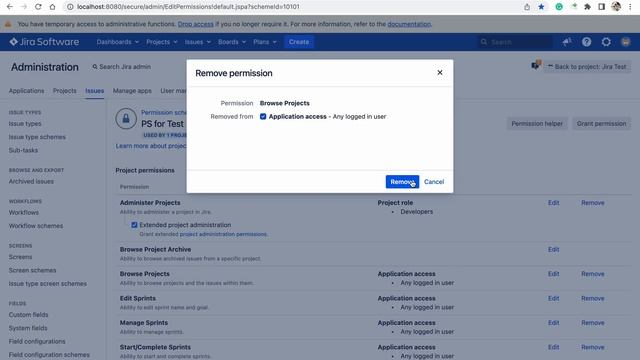Click the permission scheme lock icon
640x360 pixels.
pyautogui.click(x=126, y=119)
